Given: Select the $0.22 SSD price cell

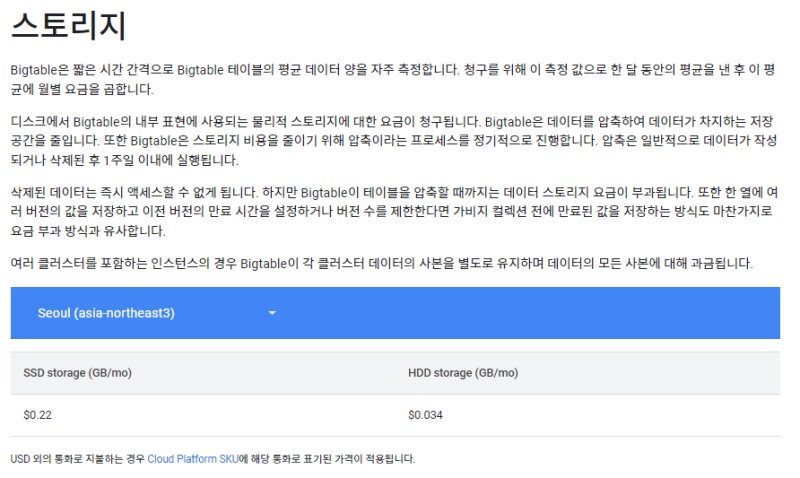Looking at the screenshot, I should click(37, 414).
